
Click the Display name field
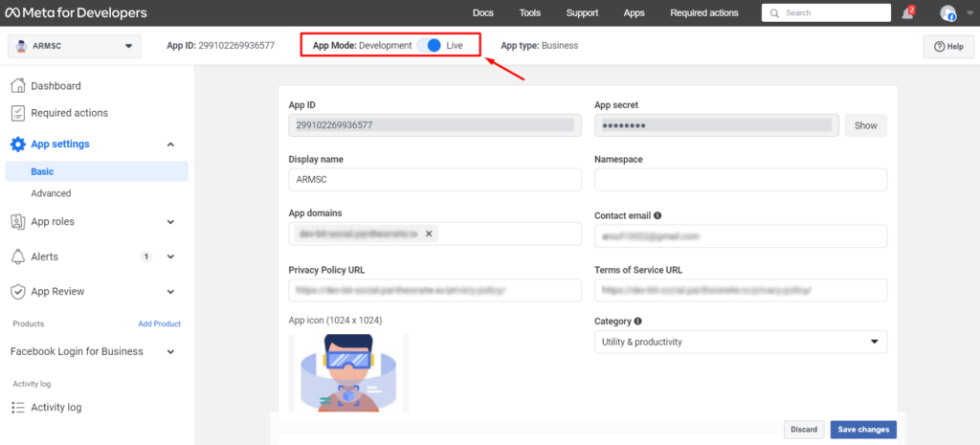pos(435,179)
